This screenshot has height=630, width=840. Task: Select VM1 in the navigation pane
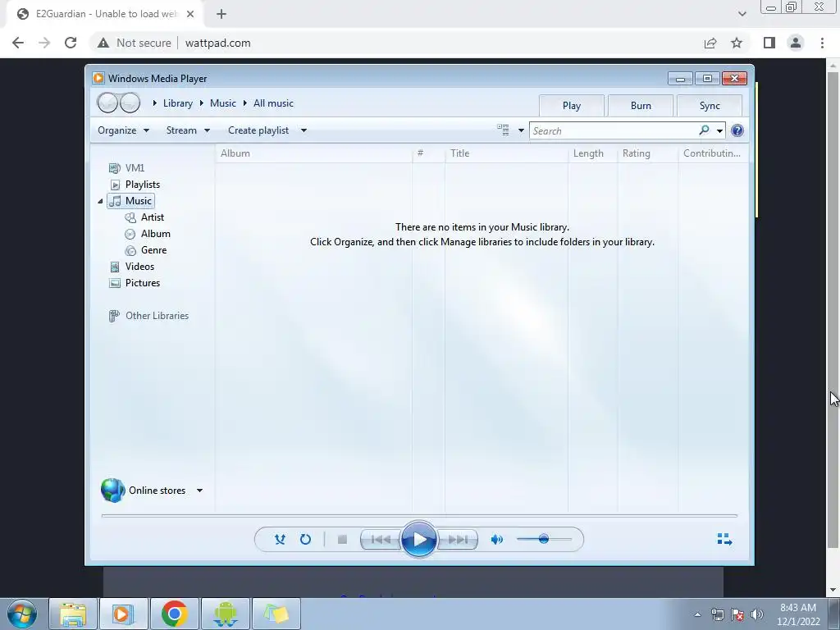[x=127, y=168]
